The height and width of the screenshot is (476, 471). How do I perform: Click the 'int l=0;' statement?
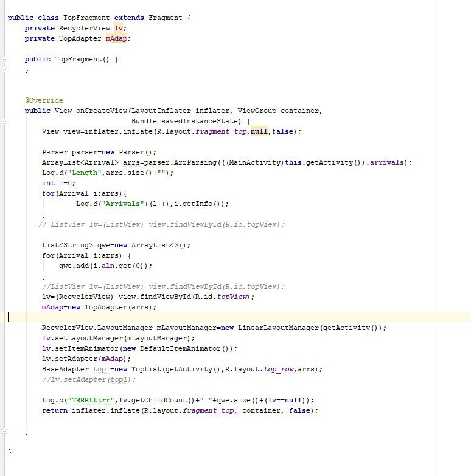click(58, 183)
